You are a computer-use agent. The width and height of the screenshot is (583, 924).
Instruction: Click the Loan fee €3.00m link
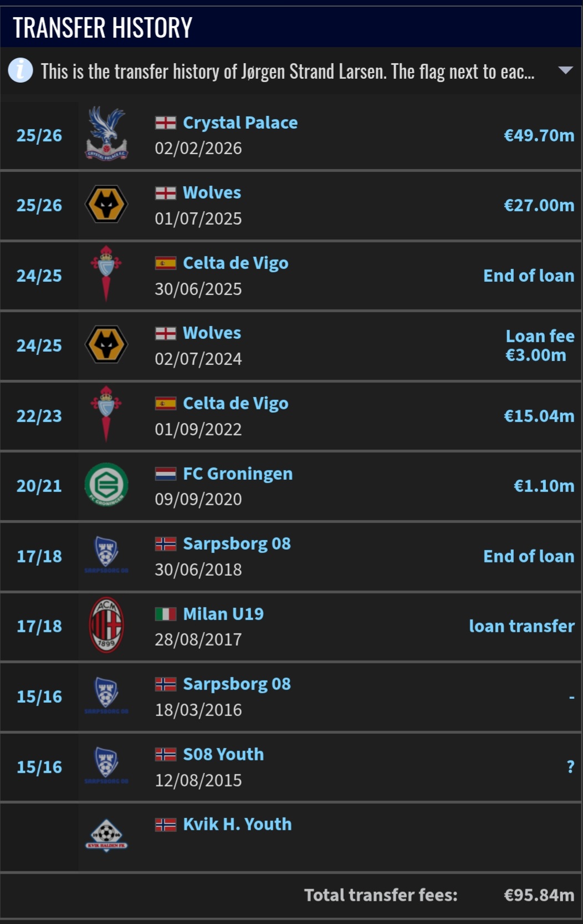(539, 346)
